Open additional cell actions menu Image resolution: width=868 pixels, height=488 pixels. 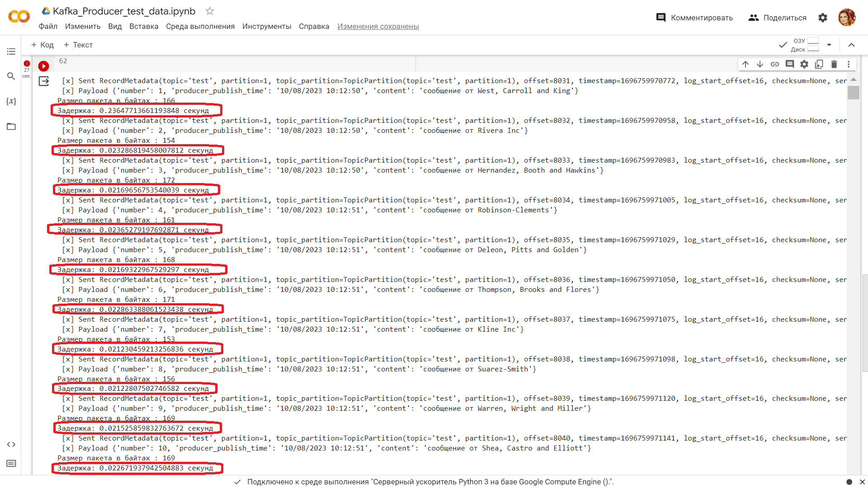coord(849,64)
